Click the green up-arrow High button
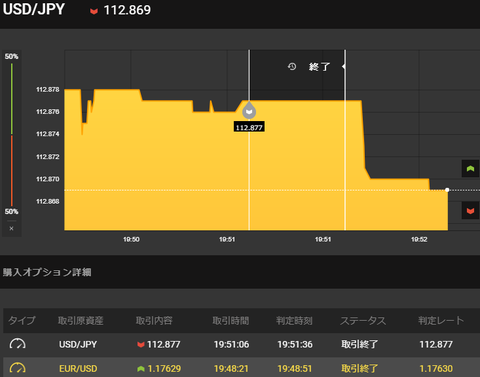The width and height of the screenshot is (480, 377). click(470, 169)
